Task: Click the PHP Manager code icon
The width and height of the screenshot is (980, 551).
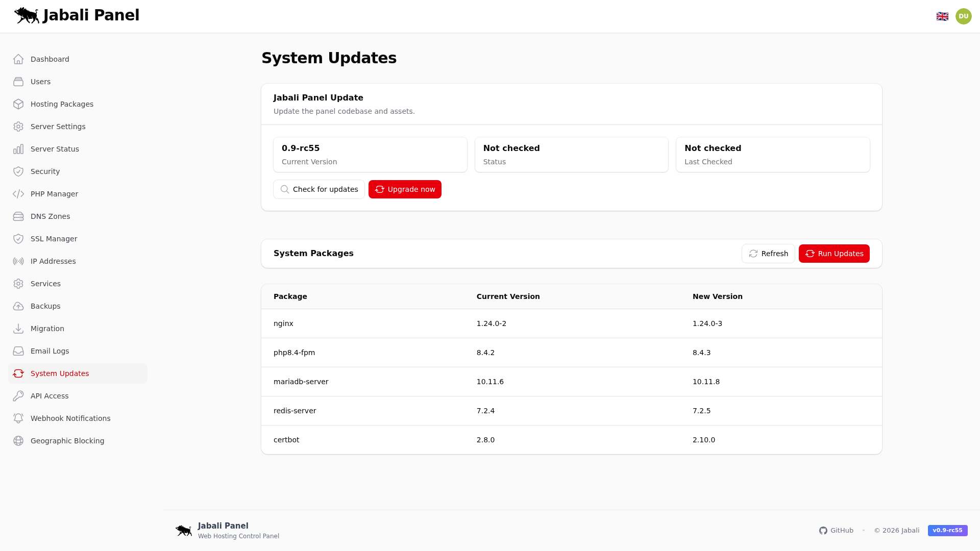Action: pyautogui.click(x=18, y=194)
